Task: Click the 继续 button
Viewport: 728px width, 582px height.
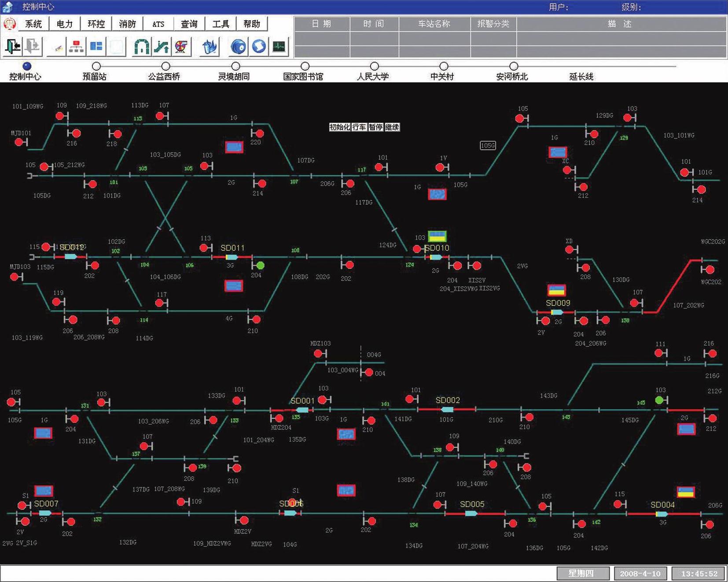Action: pyautogui.click(x=392, y=127)
